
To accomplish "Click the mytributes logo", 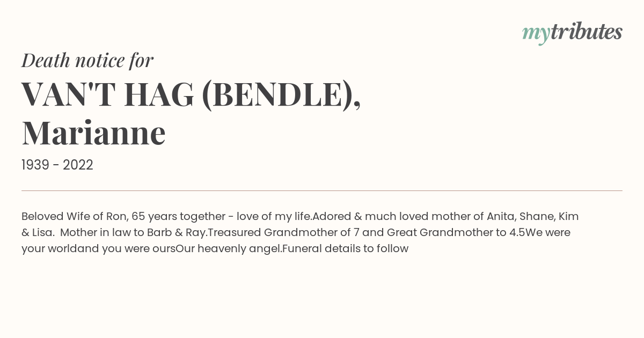I will pos(572,33).
